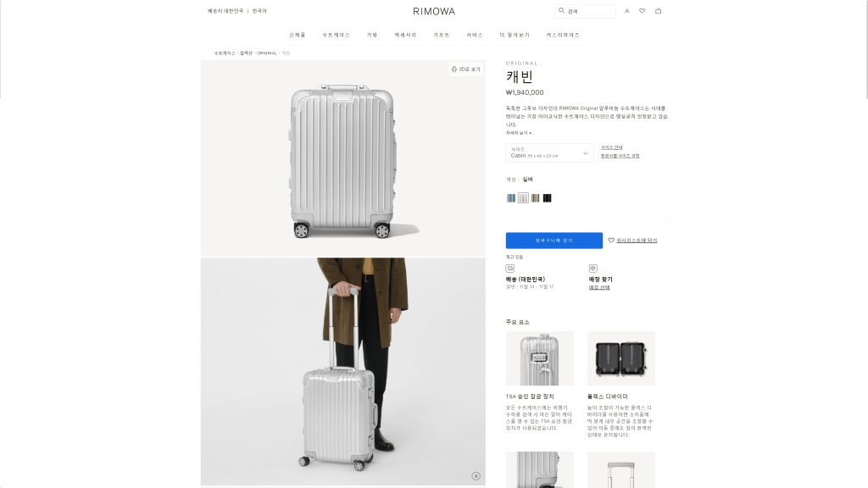Open the TSA lock feature thumbnail
This screenshot has height=488, width=868.
(x=540, y=358)
